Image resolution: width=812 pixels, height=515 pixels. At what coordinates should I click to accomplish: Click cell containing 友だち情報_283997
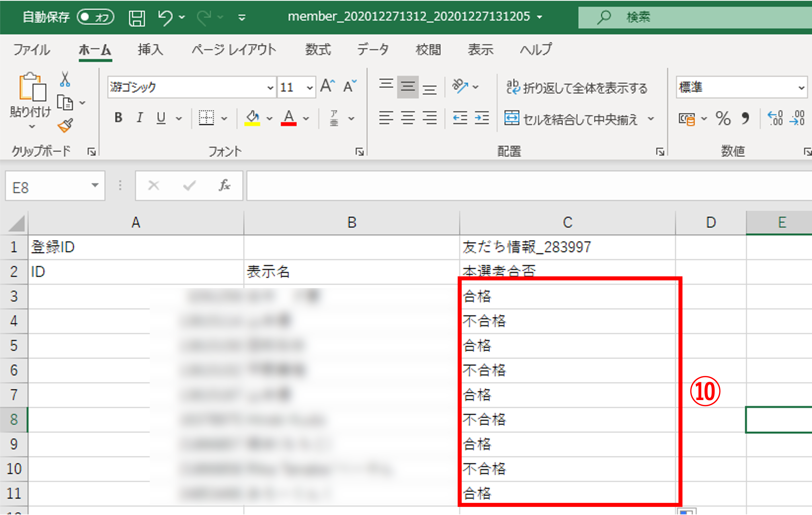[567, 247]
